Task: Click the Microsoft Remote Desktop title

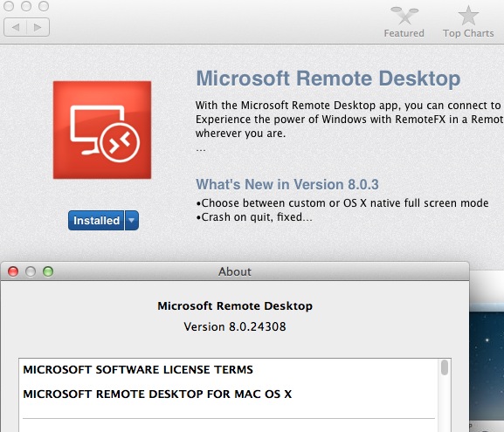Action: [x=328, y=79]
